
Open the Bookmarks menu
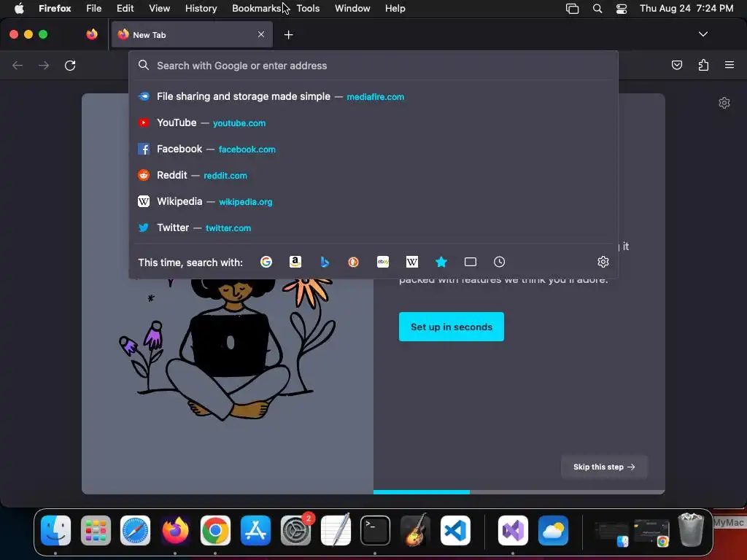(x=256, y=8)
